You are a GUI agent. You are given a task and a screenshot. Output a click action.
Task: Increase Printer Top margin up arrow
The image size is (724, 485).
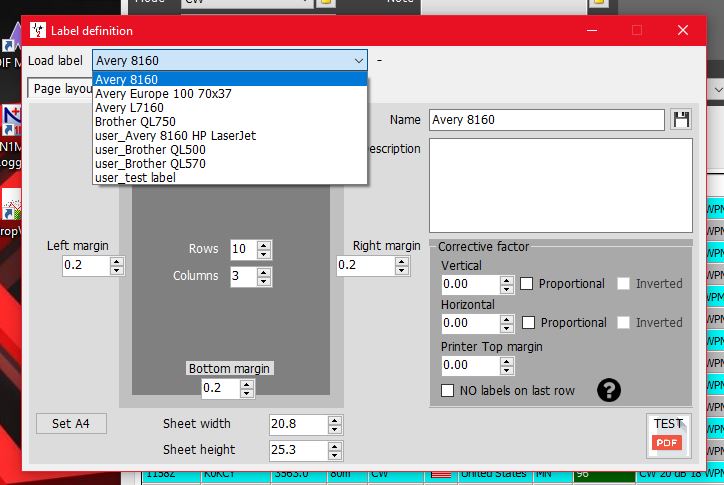click(x=507, y=361)
